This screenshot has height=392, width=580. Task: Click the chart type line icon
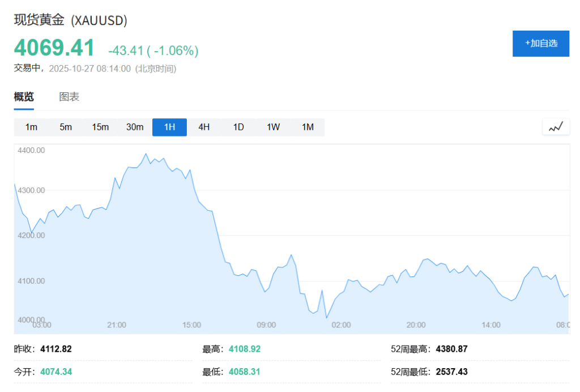[556, 127]
